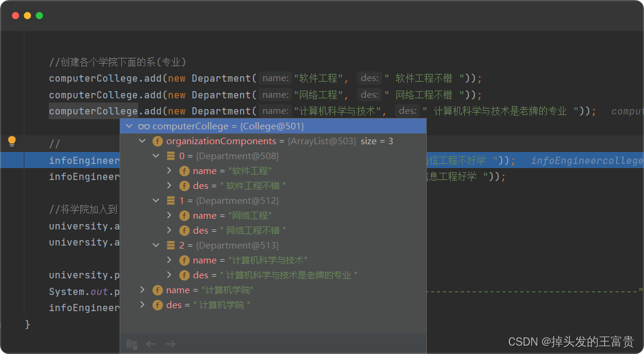Screen dimensions: 644x354
Task: Select the {ArrayList@503} size = 3 value
Action: 340,141
